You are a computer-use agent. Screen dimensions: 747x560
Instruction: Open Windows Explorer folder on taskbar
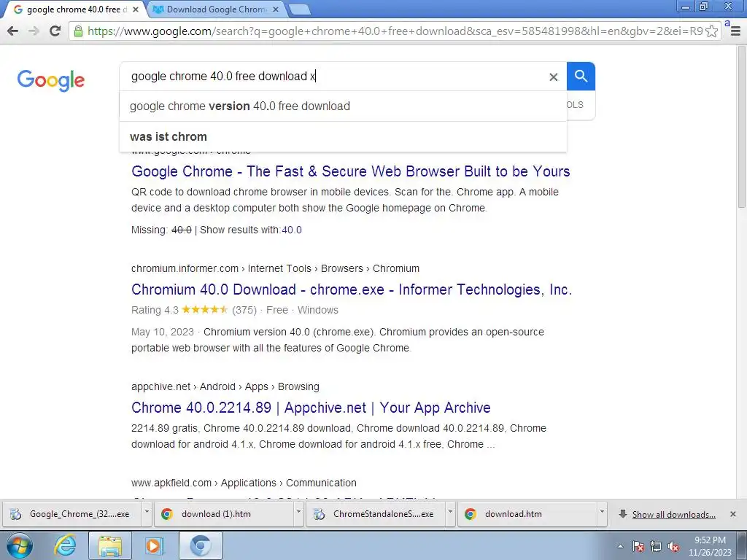110,545
